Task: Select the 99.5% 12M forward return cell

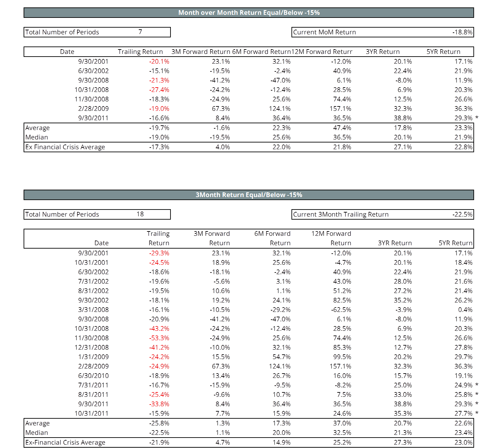Action: (342, 357)
